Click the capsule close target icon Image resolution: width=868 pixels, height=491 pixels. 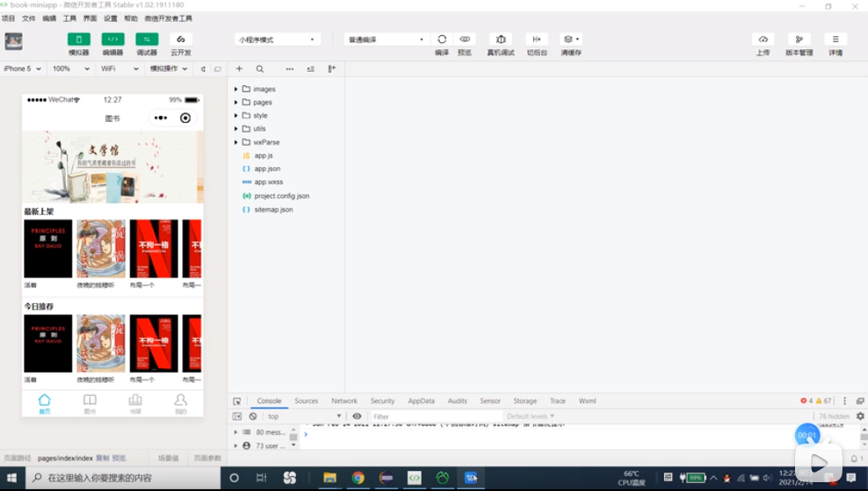tap(185, 118)
